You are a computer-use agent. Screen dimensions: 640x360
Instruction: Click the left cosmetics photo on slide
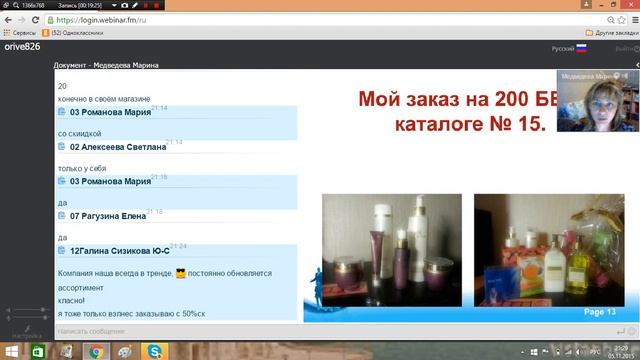click(392, 250)
